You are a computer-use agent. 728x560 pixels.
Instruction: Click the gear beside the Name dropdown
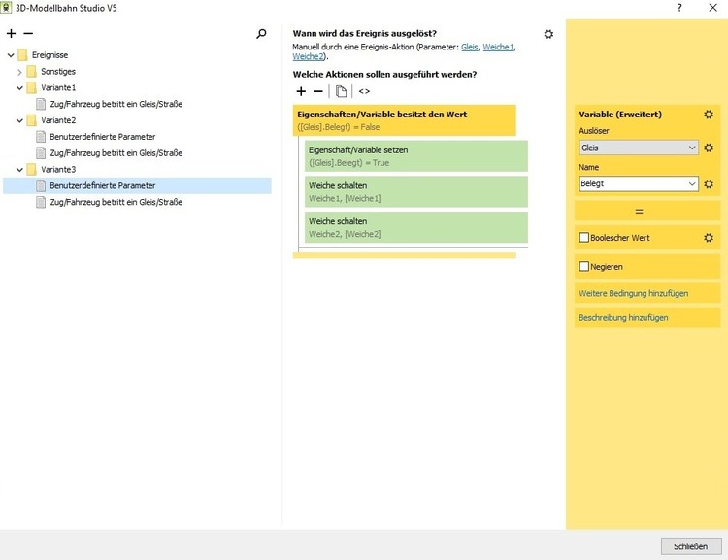(x=709, y=183)
